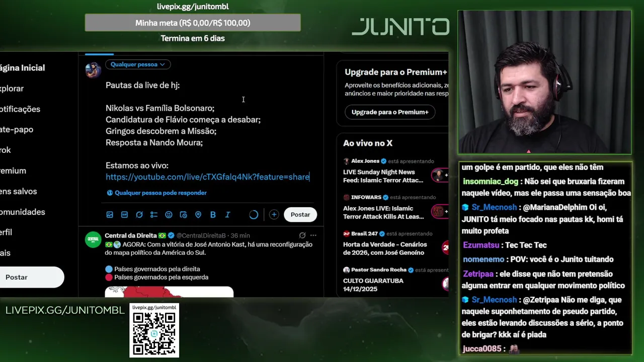The width and height of the screenshot is (644, 362).
Task: Click 'Termina em 6 dias' text
Action: 193,38
